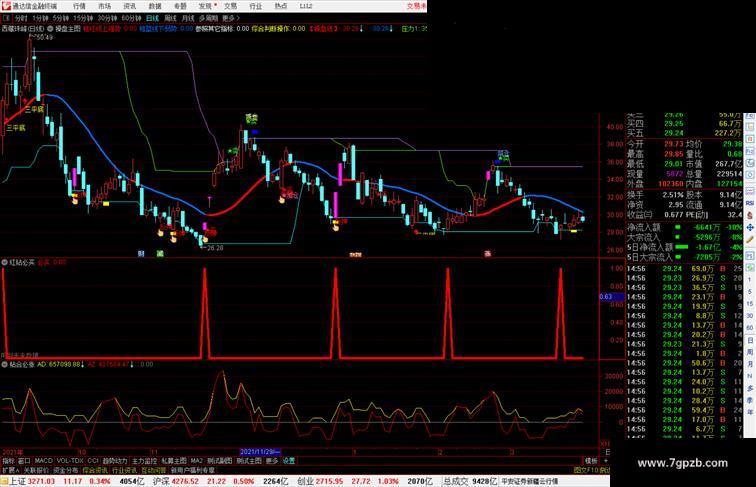Open the 互动问答 tab
This screenshot has height=487, width=756.
point(153,470)
